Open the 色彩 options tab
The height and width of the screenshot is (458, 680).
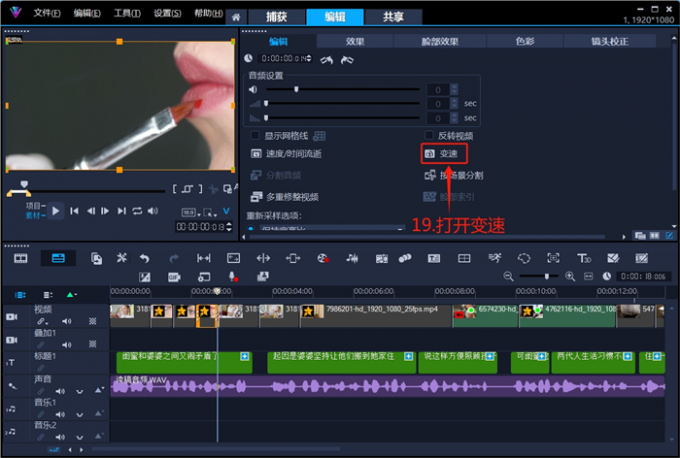click(525, 42)
